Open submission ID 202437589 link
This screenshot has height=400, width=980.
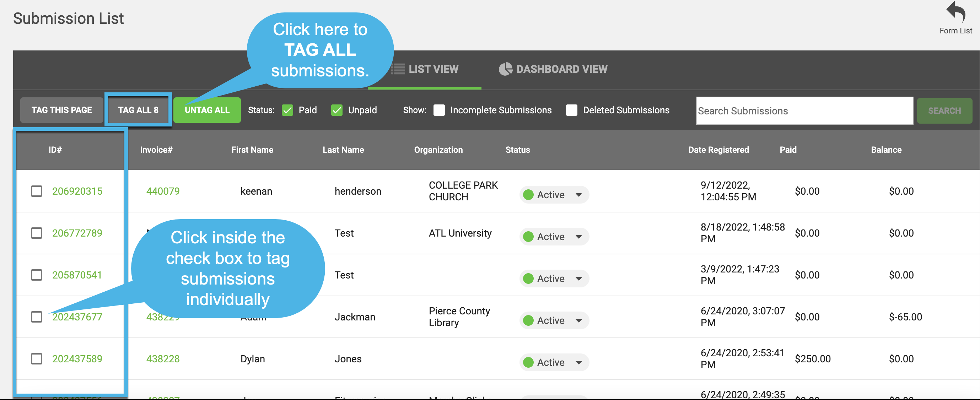[x=77, y=359]
